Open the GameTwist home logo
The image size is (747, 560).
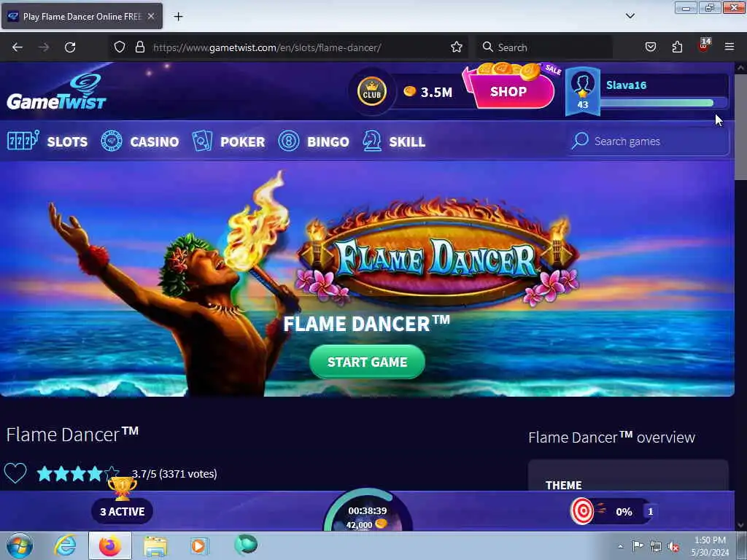(x=56, y=92)
